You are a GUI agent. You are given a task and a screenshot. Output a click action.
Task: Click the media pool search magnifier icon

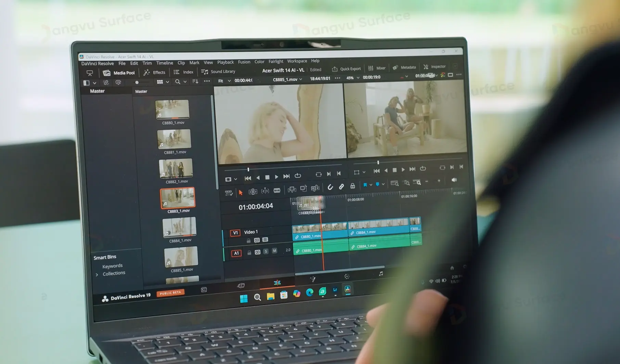[178, 82]
